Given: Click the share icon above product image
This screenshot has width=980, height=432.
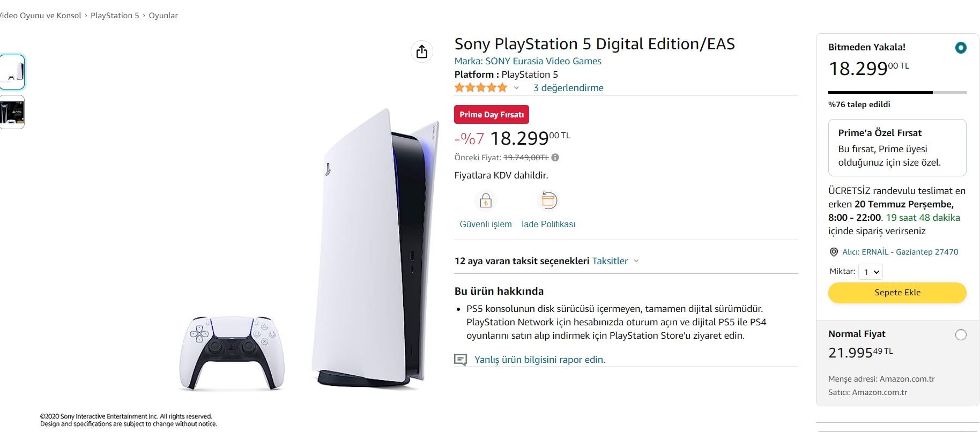Looking at the screenshot, I should (422, 51).
